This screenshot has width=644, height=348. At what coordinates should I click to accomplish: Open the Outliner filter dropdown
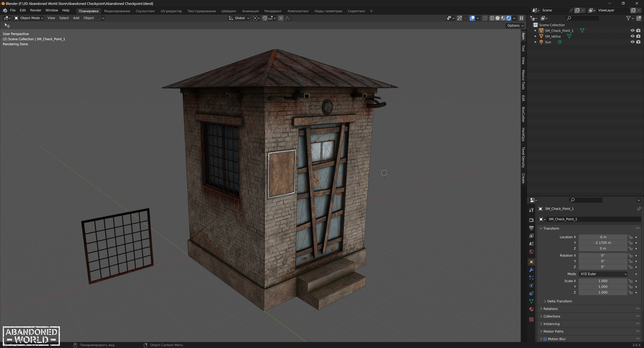coord(630,18)
